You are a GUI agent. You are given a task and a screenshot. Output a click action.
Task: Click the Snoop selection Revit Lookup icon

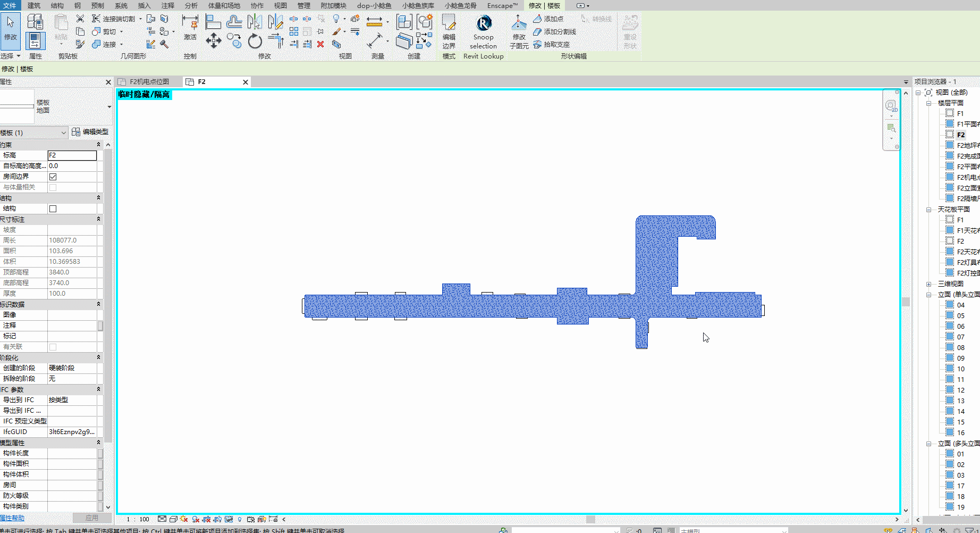(x=483, y=24)
